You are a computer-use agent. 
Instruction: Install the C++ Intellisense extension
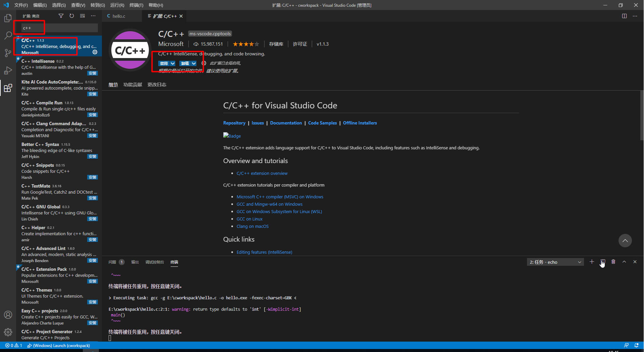[x=93, y=73]
